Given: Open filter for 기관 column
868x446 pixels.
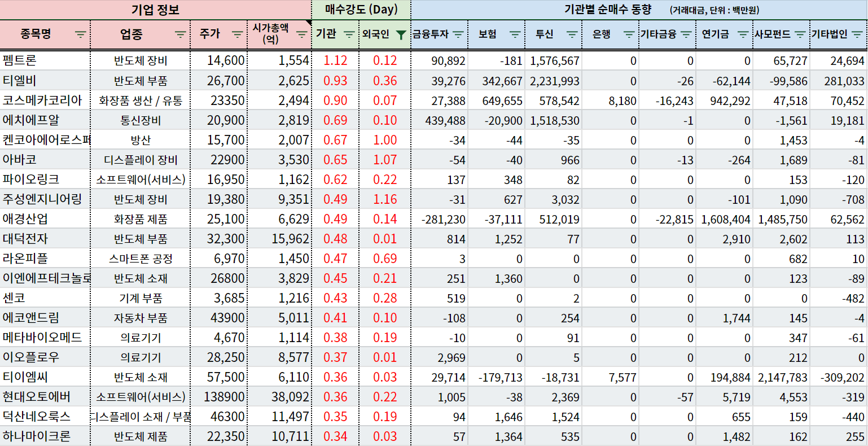Looking at the screenshot, I should (349, 34).
